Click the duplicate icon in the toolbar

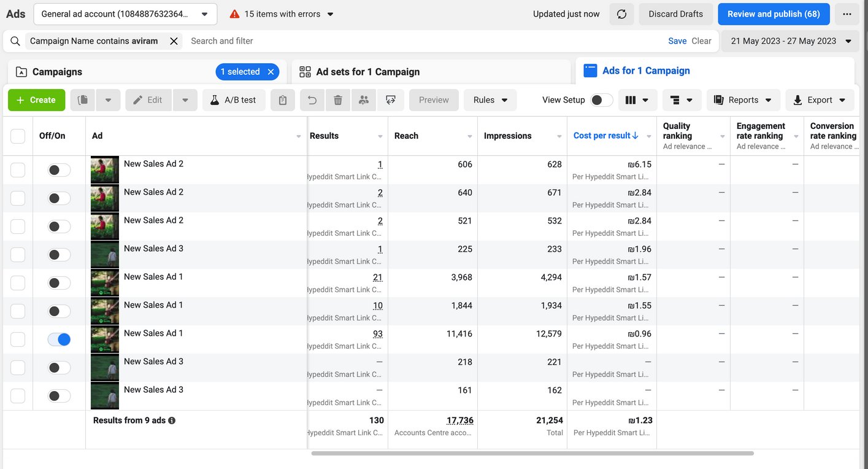click(83, 100)
